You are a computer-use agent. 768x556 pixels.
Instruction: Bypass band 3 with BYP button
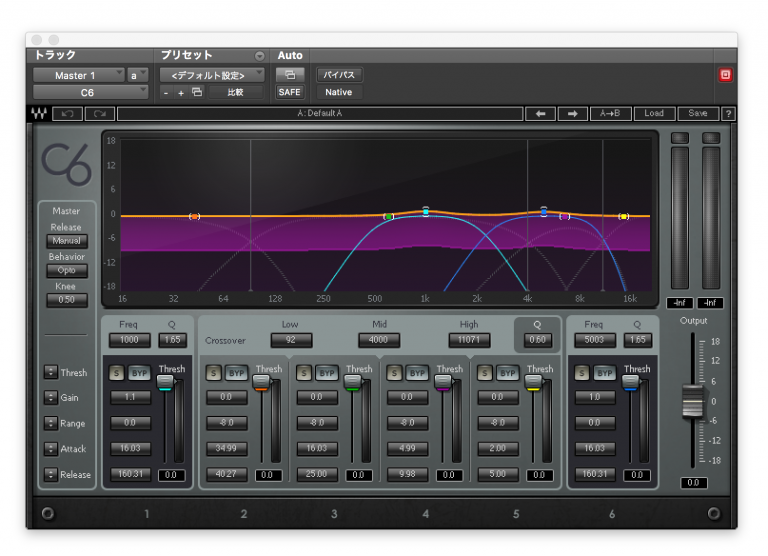coord(327,373)
